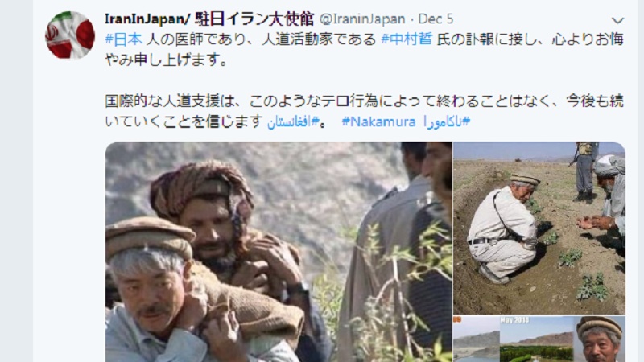Click second paragraph about humanitarian aid
This screenshot has height=362, width=644.
coord(365,111)
